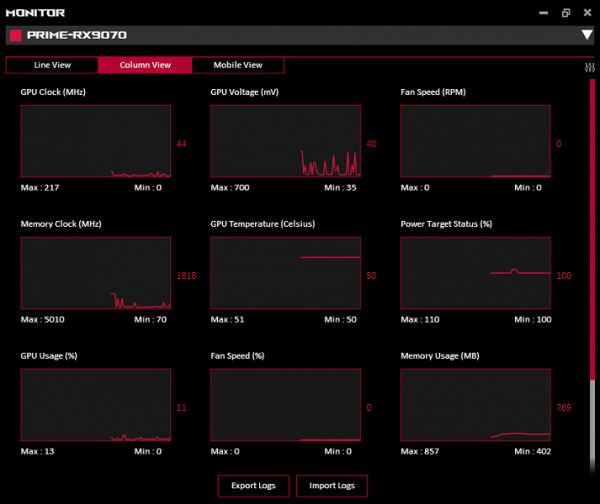Image resolution: width=600 pixels, height=504 pixels.
Task: Click the current memory usage value 769
Action: pyautogui.click(x=564, y=408)
